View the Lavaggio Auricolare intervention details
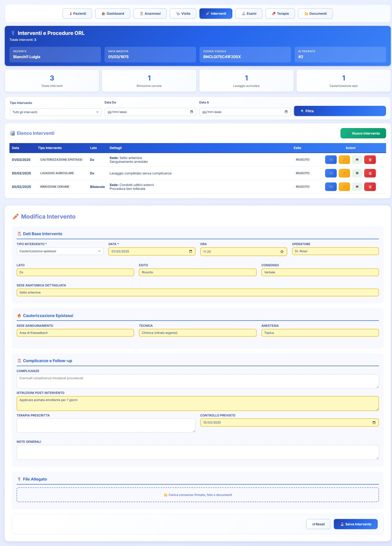The image size is (392, 546). tap(331, 173)
